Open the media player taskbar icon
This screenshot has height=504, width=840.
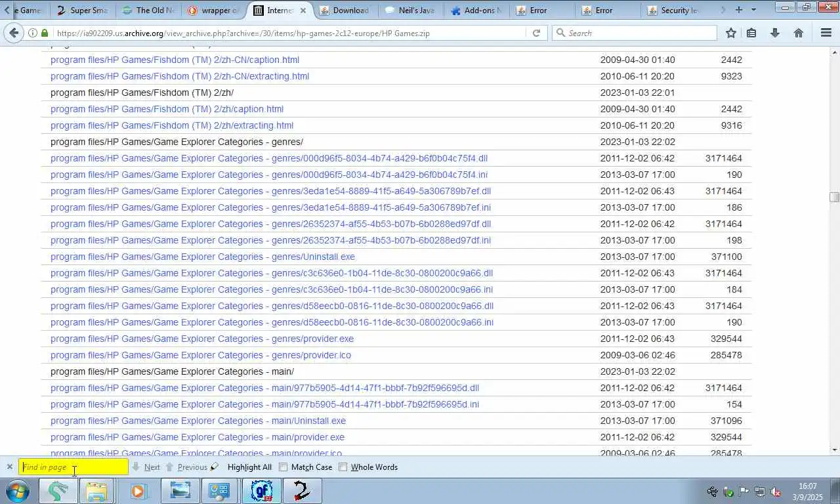(x=138, y=491)
